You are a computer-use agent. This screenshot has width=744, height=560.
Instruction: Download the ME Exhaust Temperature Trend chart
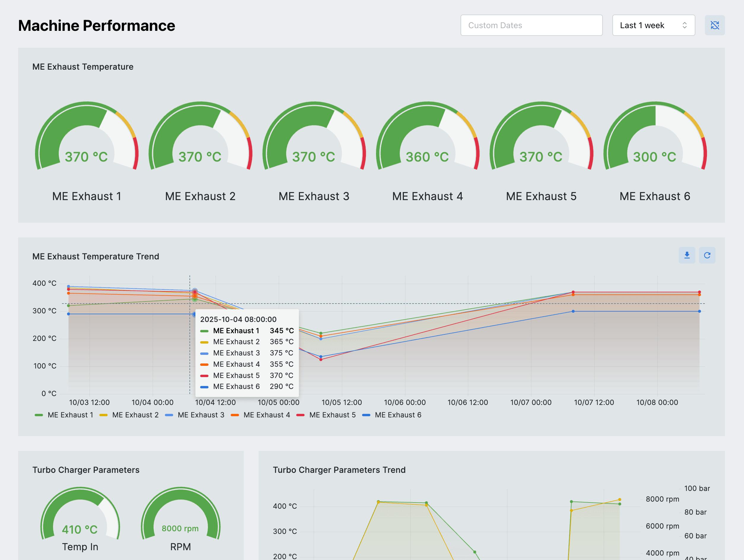686,255
